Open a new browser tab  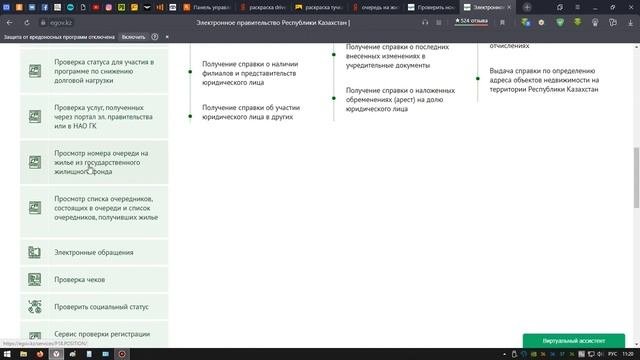[527, 7]
